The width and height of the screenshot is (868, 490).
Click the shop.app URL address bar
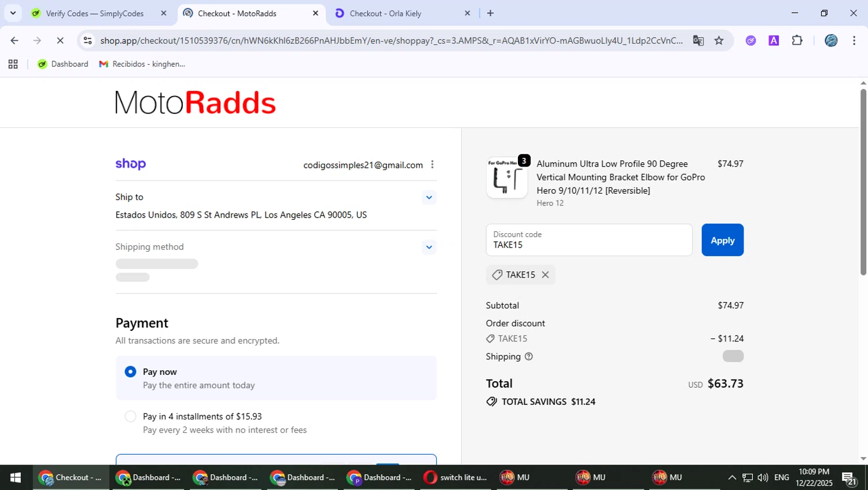tap(391, 40)
